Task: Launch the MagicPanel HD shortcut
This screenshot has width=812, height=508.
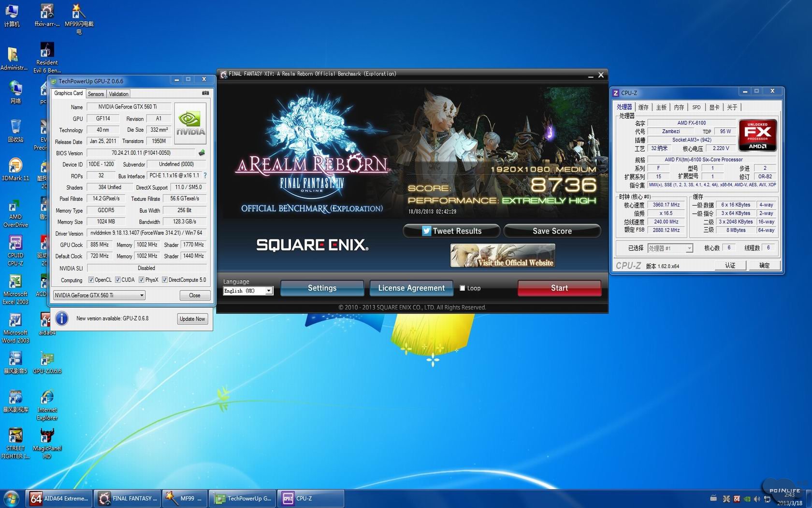Action: 47,444
